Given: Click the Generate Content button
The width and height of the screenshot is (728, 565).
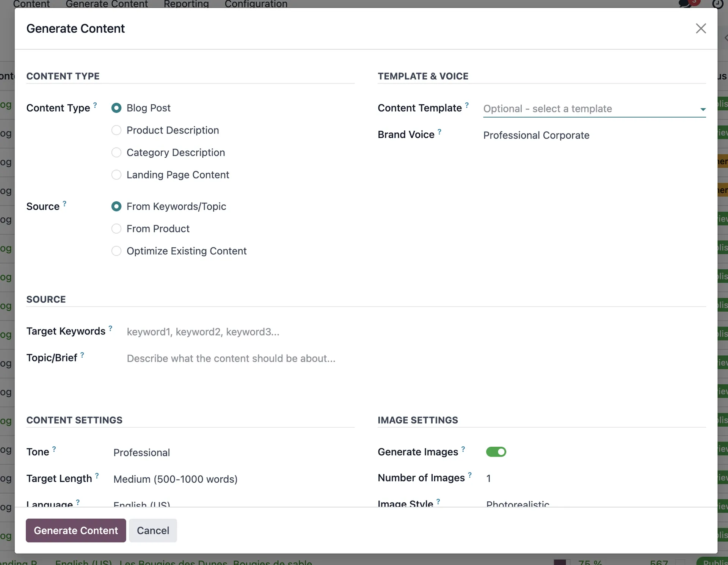Looking at the screenshot, I should click(75, 530).
